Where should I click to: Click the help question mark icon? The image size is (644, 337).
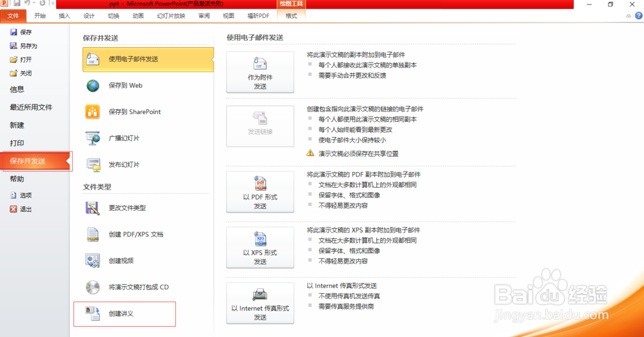639,15
